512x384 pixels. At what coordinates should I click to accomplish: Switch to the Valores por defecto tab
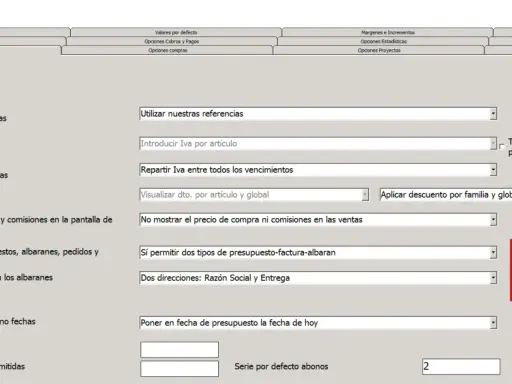click(x=176, y=32)
